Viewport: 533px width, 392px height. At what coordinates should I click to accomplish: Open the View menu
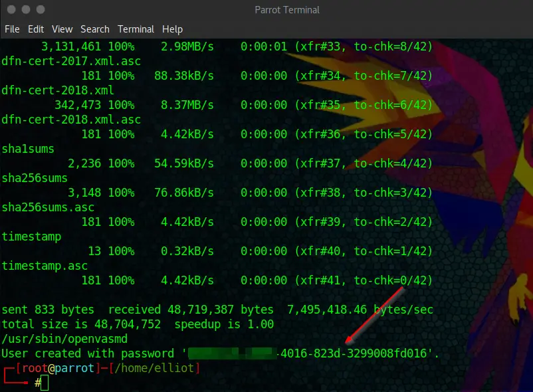click(62, 29)
